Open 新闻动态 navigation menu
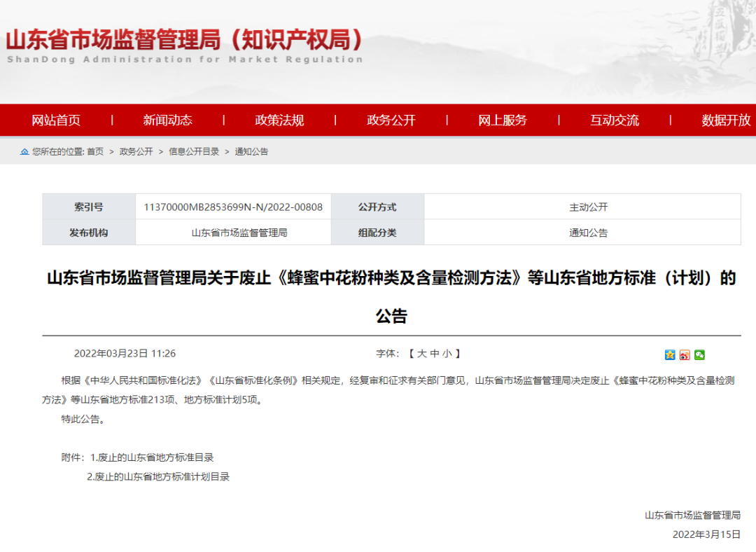This screenshot has width=756, height=552. pyautogui.click(x=167, y=120)
